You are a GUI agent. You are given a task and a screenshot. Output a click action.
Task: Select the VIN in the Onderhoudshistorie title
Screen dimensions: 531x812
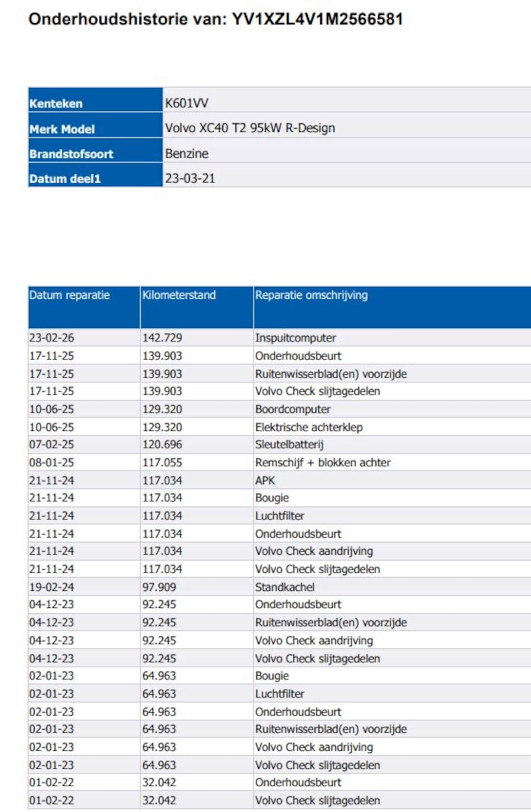coord(317,19)
